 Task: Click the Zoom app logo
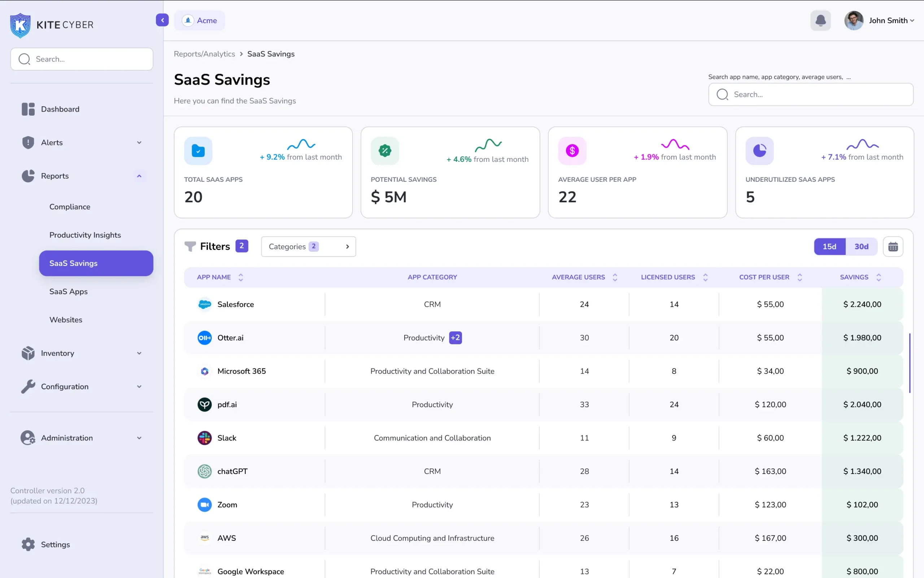point(205,505)
